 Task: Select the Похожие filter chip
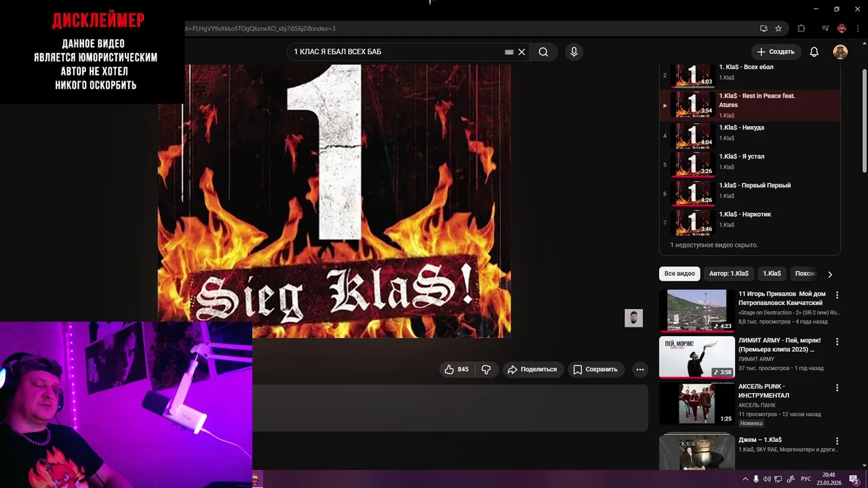805,274
